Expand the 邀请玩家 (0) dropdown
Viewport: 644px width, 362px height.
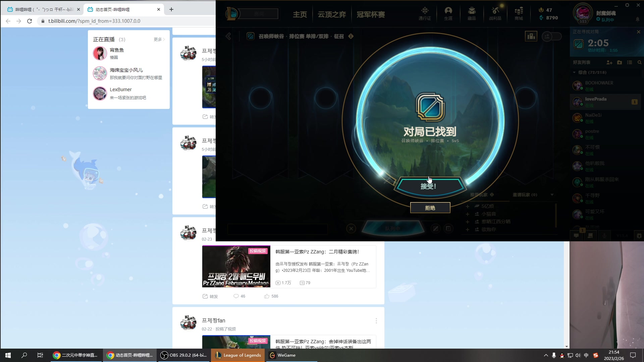pyautogui.click(x=552, y=195)
